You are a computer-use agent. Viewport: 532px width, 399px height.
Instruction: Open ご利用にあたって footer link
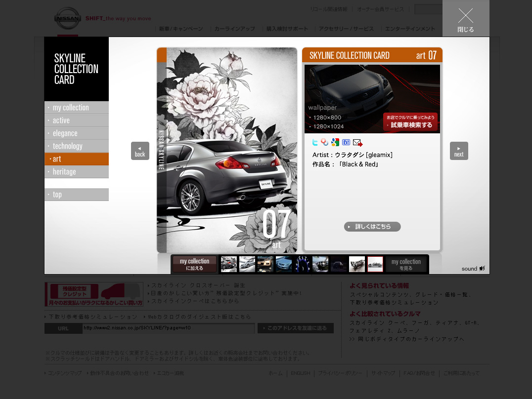(x=461, y=373)
